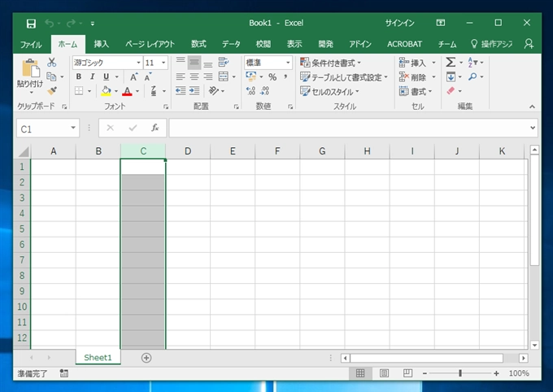This screenshot has width=553, height=392.
Task: Center text horizontally
Action: [x=194, y=76]
